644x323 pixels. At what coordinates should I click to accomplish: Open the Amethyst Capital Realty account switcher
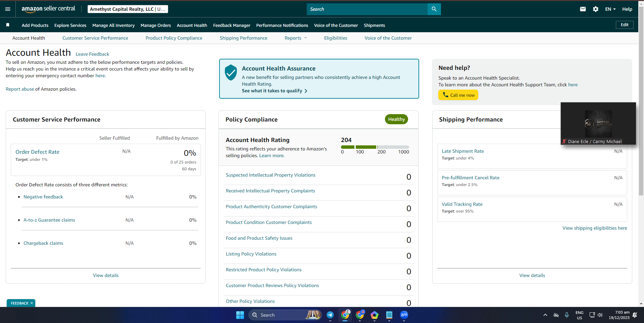pyautogui.click(x=128, y=9)
